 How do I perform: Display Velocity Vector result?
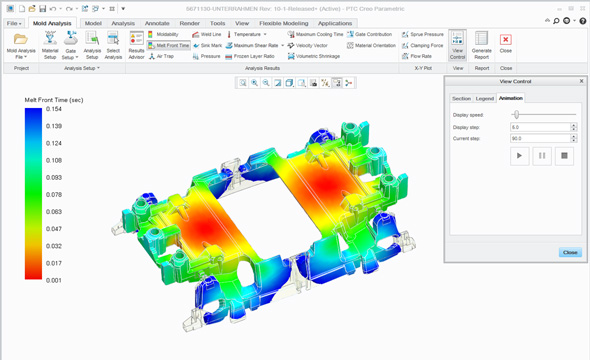(307, 45)
